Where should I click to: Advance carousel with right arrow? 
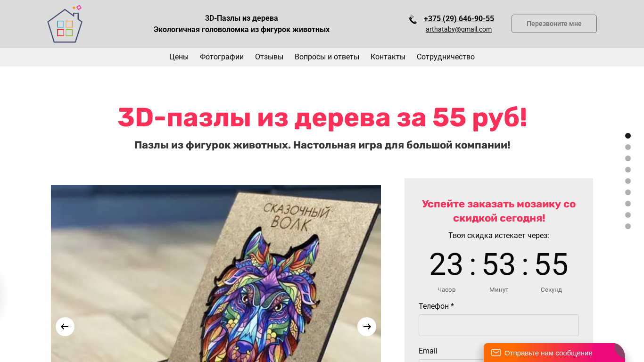pyautogui.click(x=367, y=327)
